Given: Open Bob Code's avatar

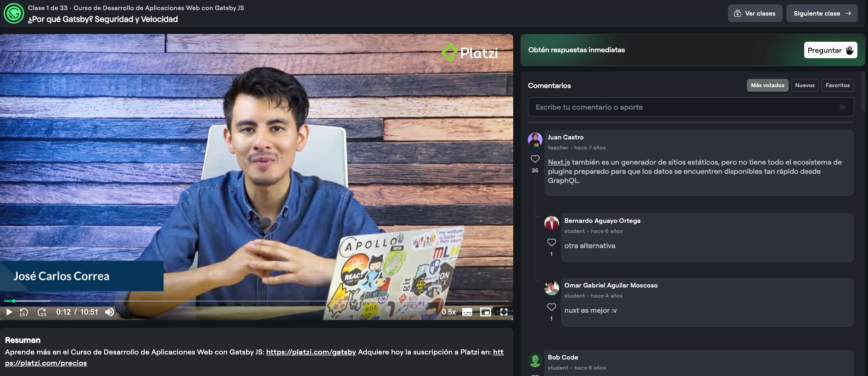Looking at the screenshot, I should tap(535, 360).
